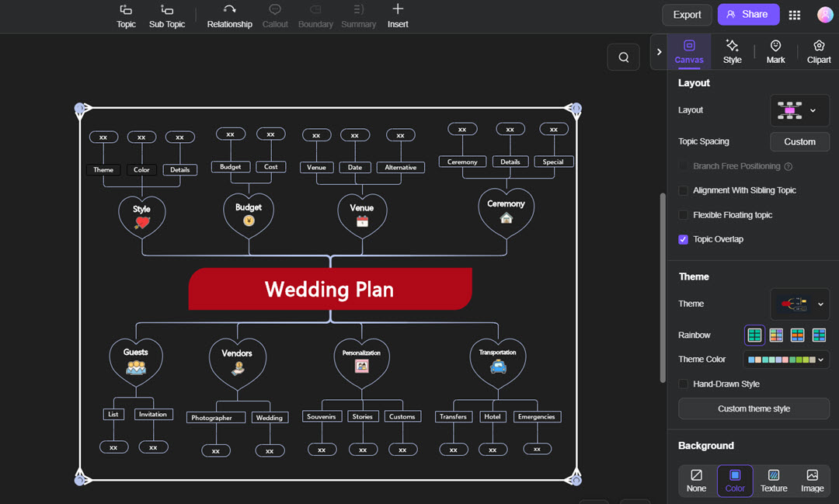Open Custom topic spacing settings
This screenshot has width=839, height=504.
[x=799, y=141]
